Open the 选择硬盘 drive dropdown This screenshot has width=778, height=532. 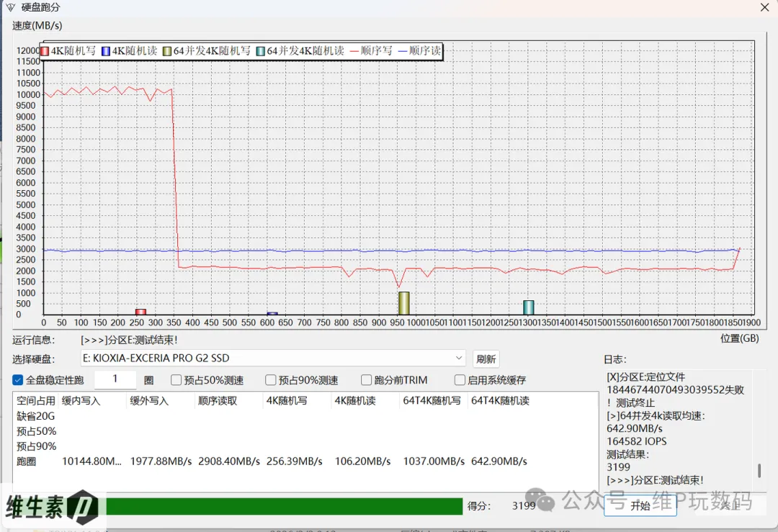[x=273, y=358]
